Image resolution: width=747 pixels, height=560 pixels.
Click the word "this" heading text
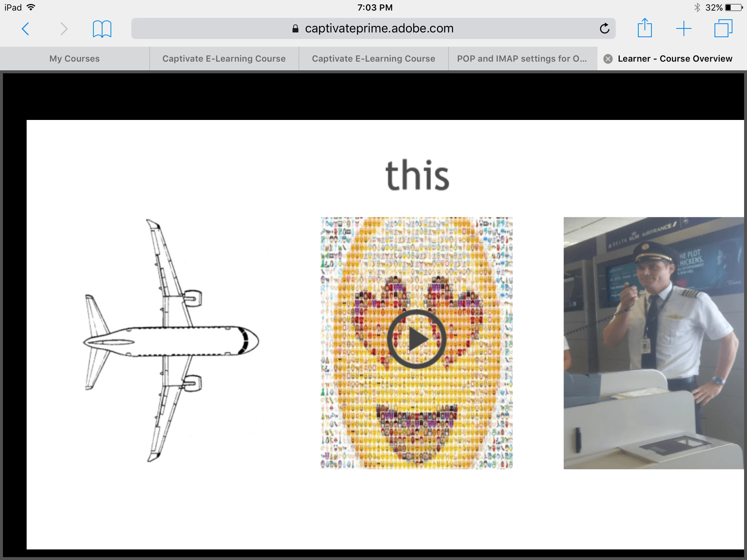click(417, 176)
